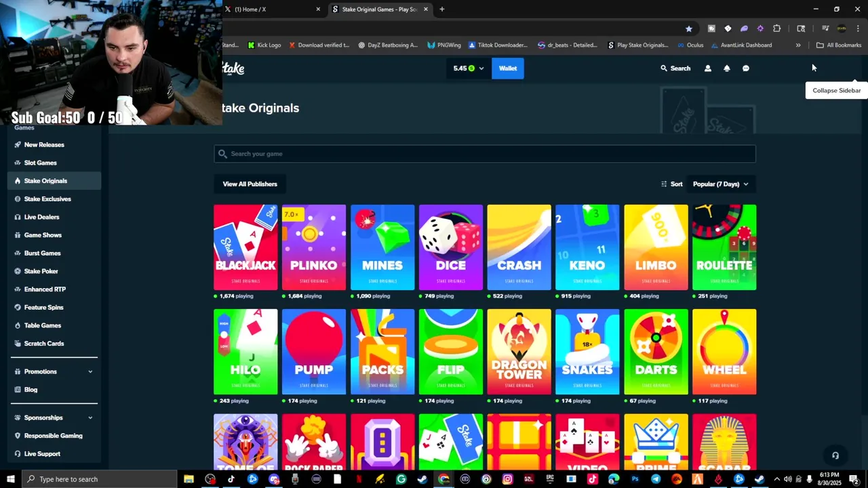Open the Darts game tile

point(656,352)
